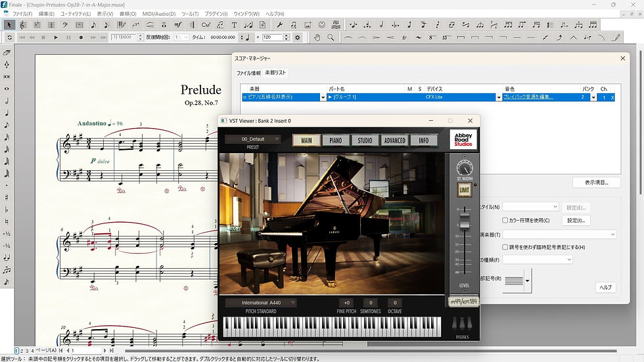Expand the instrument name dropdown for ピアノ
644x362 pixels.
pos(323,97)
